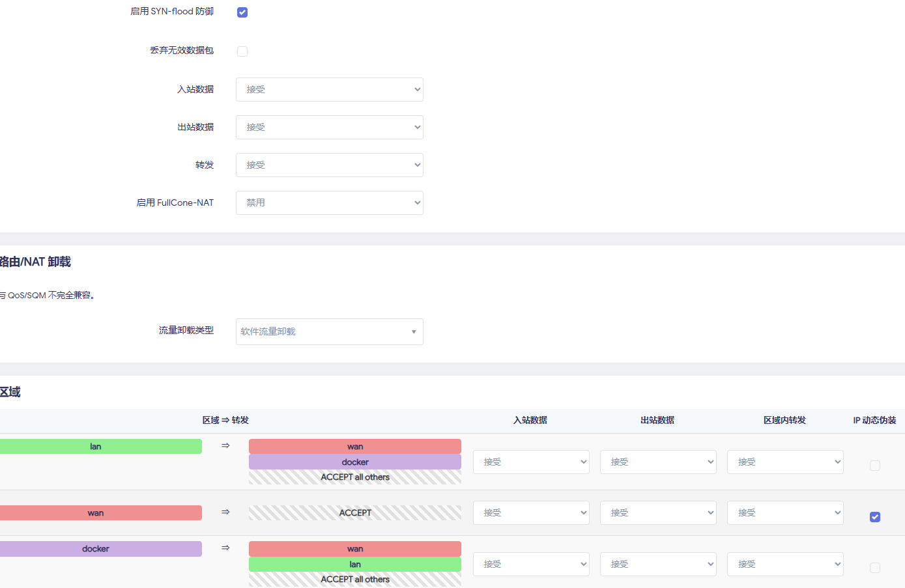Open the global 入站数据 dropdown
The width and height of the screenshot is (905, 588).
coord(329,89)
